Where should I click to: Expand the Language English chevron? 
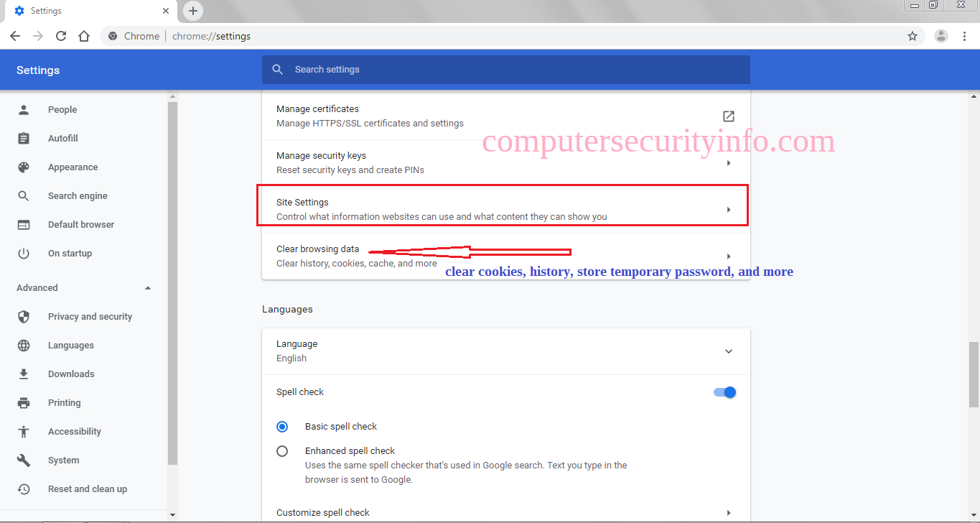pyautogui.click(x=729, y=351)
